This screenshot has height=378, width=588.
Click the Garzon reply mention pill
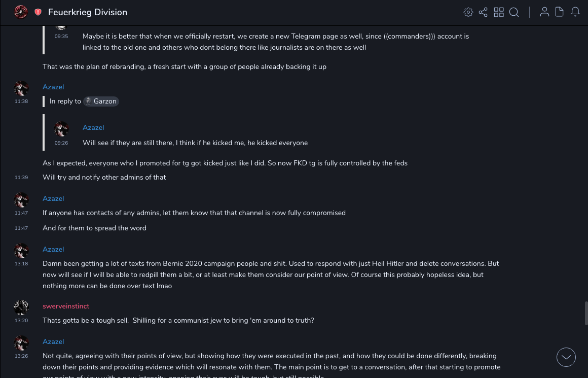101,101
